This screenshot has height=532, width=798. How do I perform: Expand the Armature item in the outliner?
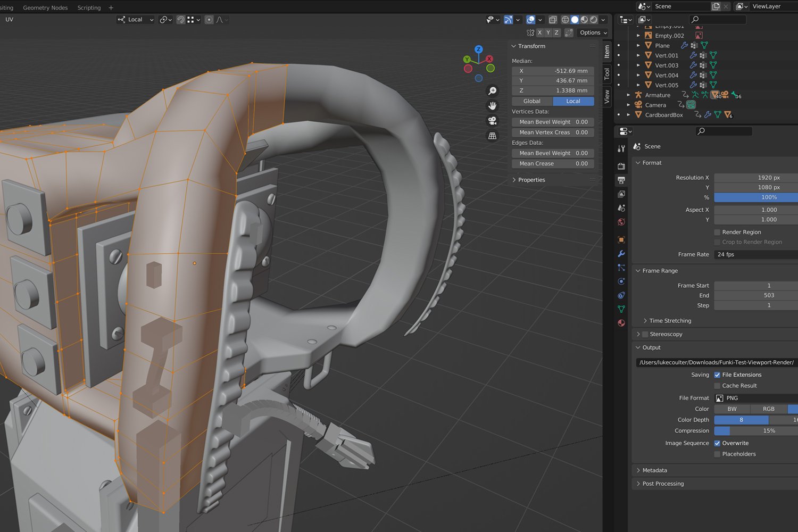(628, 95)
